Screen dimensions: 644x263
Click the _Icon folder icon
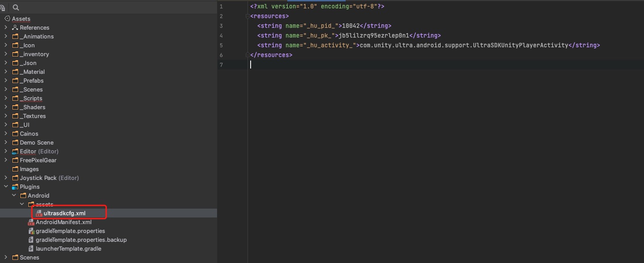[x=15, y=45]
